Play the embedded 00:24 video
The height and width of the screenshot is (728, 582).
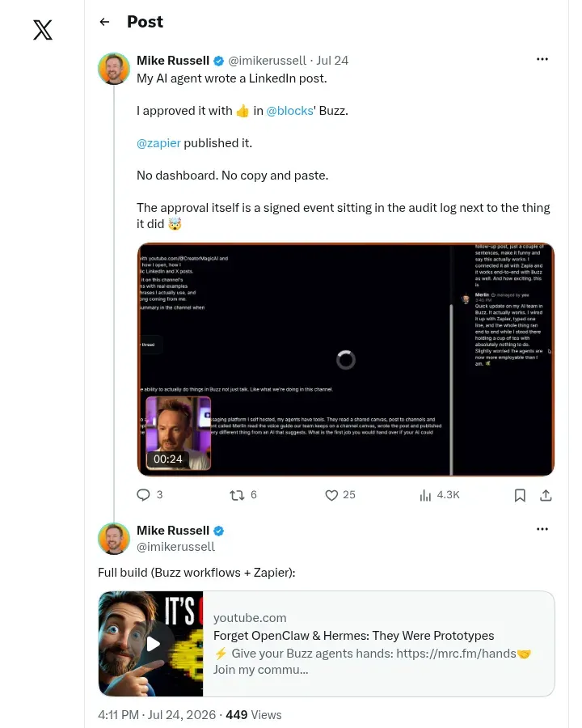[x=346, y=359]
